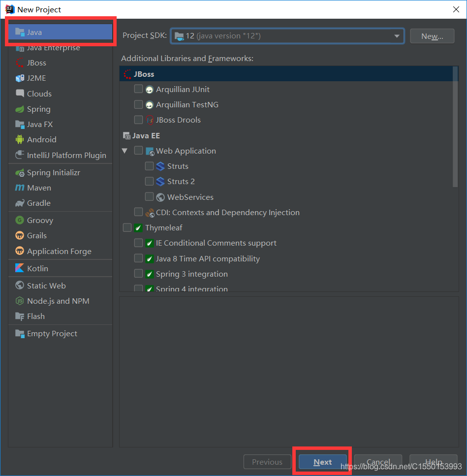The height and width of the screenshot is (476, 467).
Task: Click the frameworks list vertical scrollbar
Action: [455, 127]
